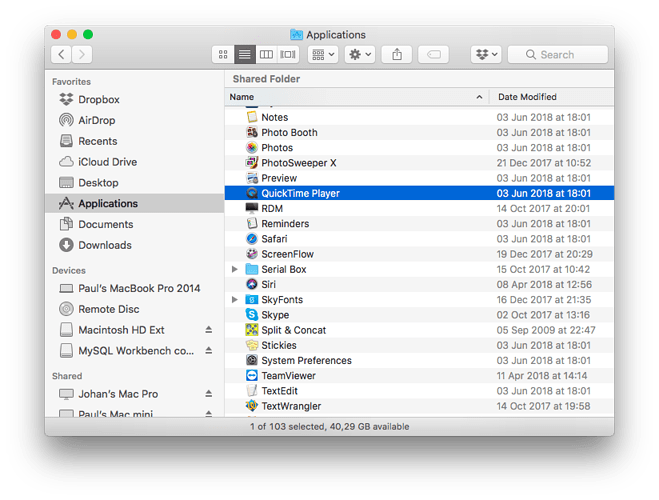Click the Edit Tags toolbar button
659x500 pixels.
(x=433, y=55)
